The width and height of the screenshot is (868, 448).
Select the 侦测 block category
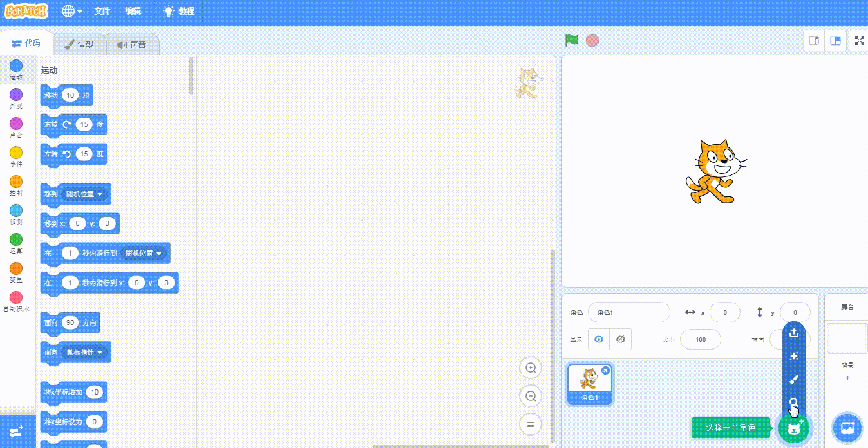(x=16, y=214)
